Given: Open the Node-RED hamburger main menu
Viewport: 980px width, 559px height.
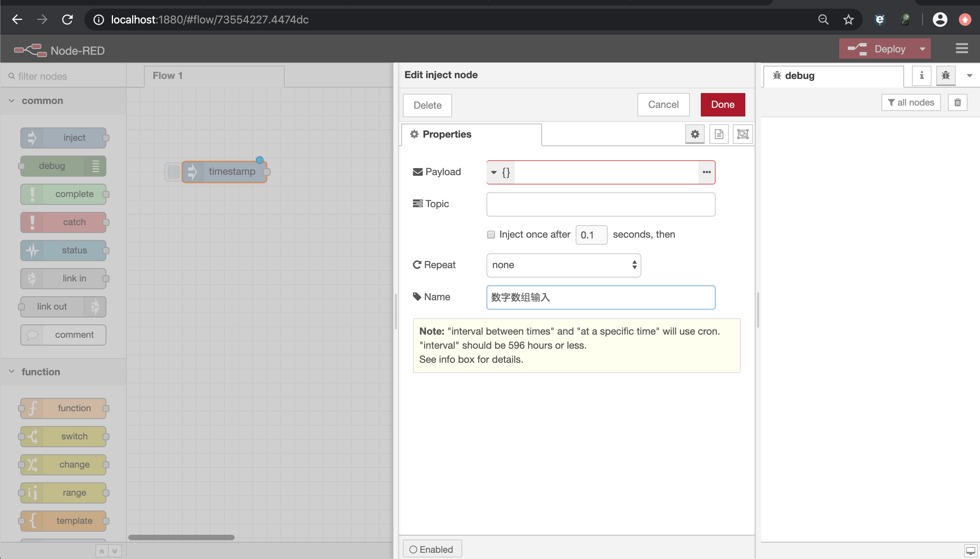Looking at the screenshot, I should 962,48.
